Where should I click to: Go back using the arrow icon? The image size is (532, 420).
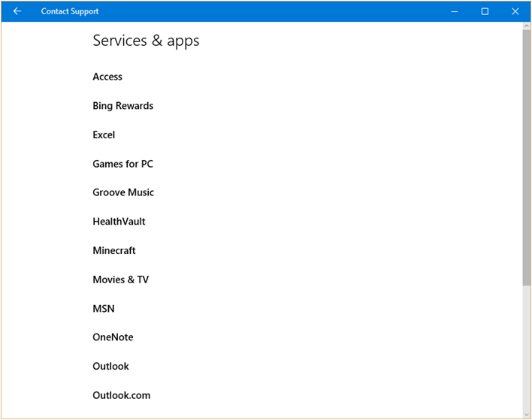coord(17,11)
